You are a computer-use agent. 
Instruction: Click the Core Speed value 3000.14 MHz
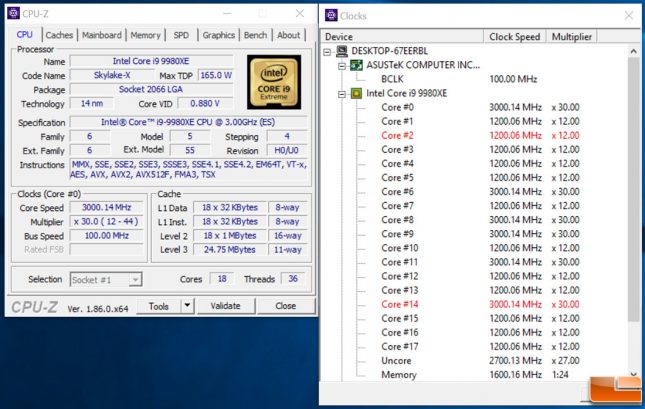pos(107,207)
